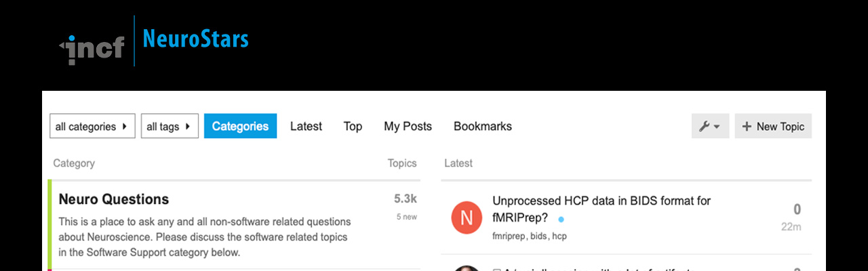The image size is (868, 271).
Task: Open the Bookmarks tab
Action: tap(482, 126)
